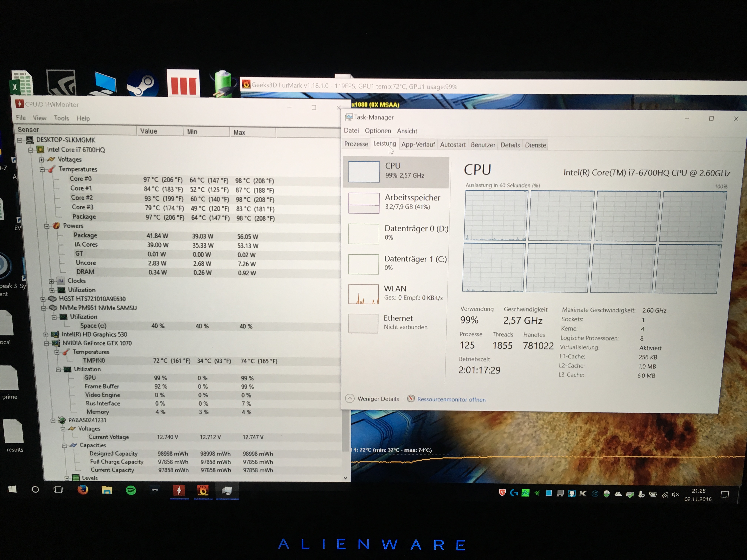Open the Datei menu in Task Manager
The height and width of the screenshot is (560, 747).
(x=351, y=130)
